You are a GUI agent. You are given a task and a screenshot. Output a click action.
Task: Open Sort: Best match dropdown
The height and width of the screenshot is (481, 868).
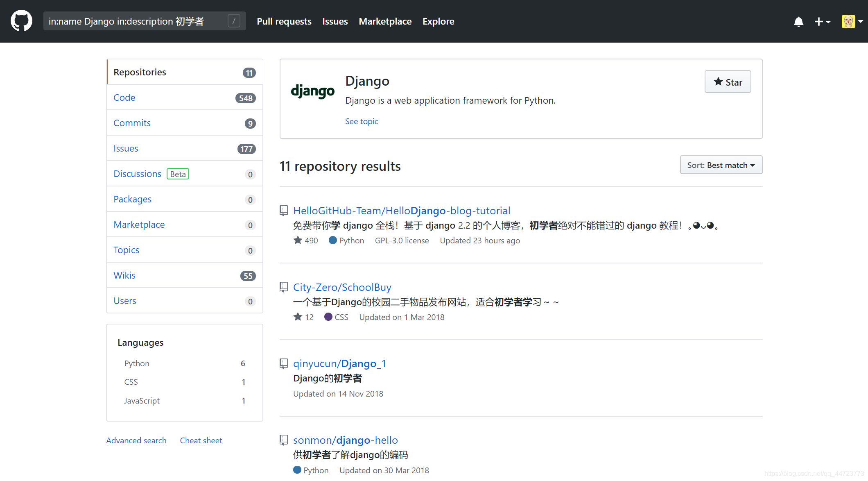[721, 165]
